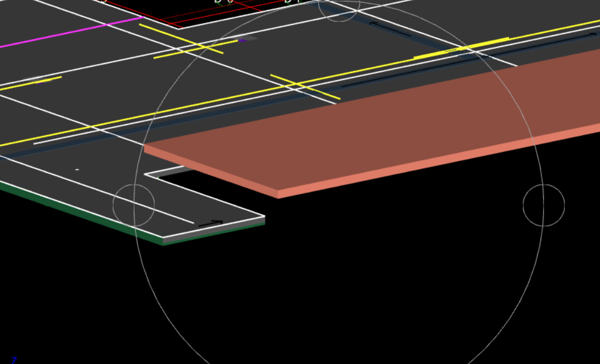The image size is (600, 364).
Task: Select the small purple pad on board
Action: point(242,41)
